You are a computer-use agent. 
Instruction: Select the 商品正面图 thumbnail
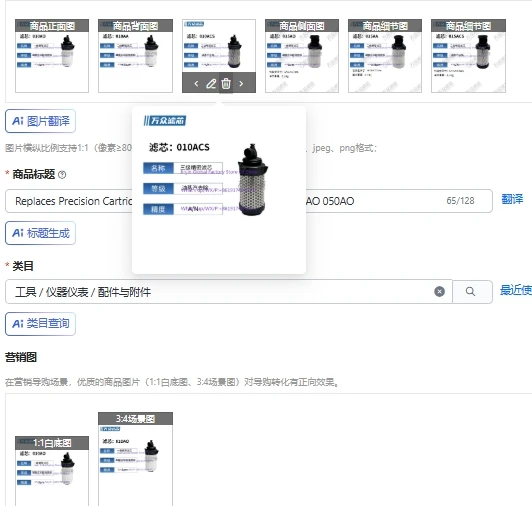pos(52,56)
